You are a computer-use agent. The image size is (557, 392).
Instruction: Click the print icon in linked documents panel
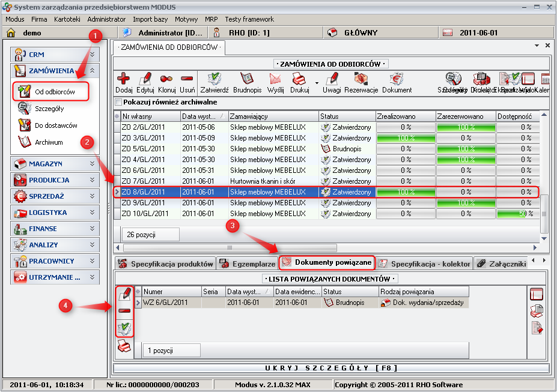124,346
